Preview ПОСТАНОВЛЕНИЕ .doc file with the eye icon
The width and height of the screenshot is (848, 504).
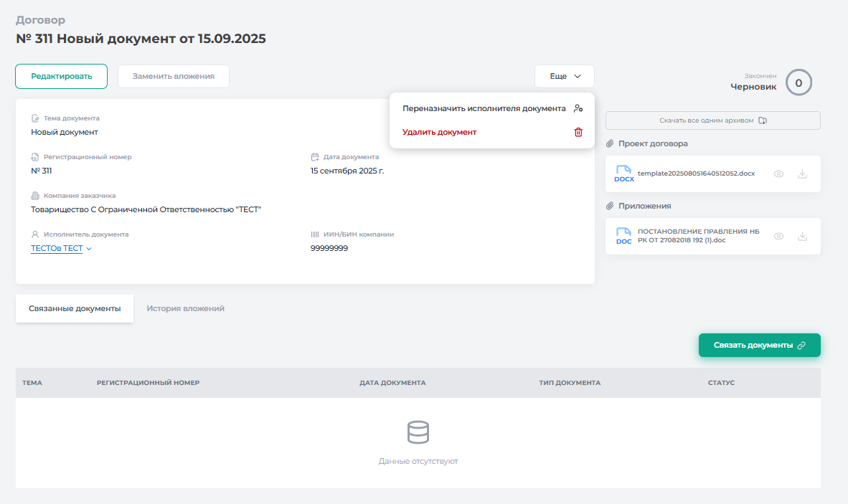click(x=778, y=237)
